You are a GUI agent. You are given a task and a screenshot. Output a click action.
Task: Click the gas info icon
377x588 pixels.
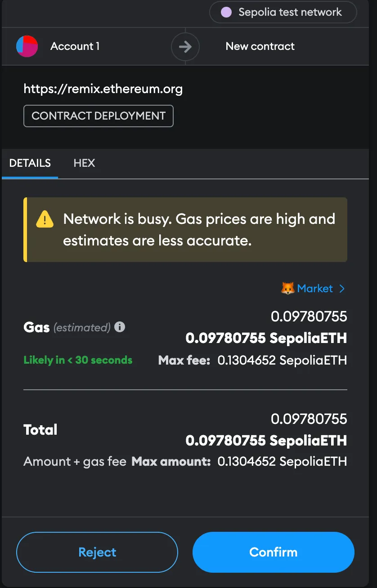tap(120, 327)
